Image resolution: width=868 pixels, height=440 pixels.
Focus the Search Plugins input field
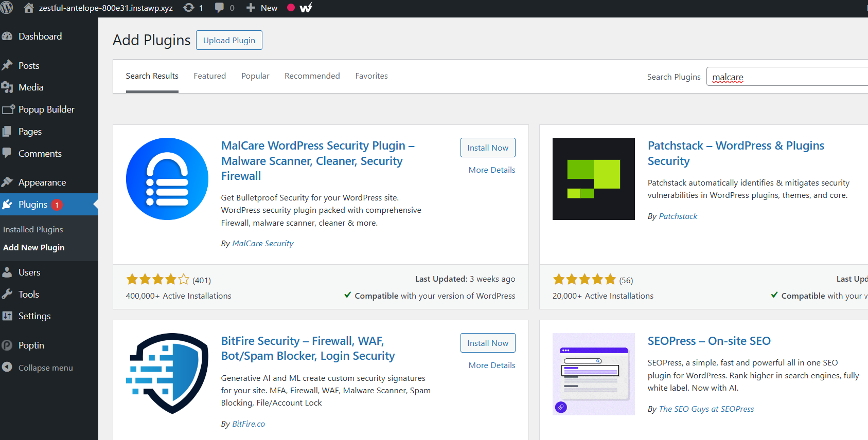[787, 77]
